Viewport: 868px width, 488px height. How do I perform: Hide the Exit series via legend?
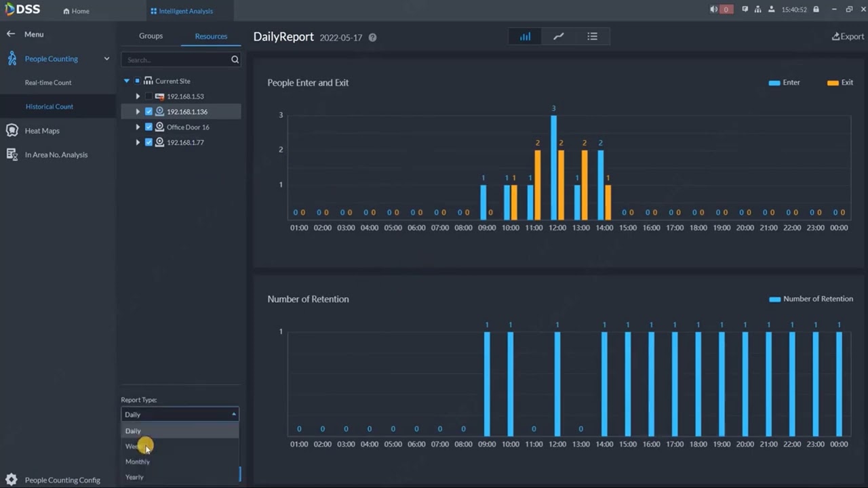click(x=840, y=83)
